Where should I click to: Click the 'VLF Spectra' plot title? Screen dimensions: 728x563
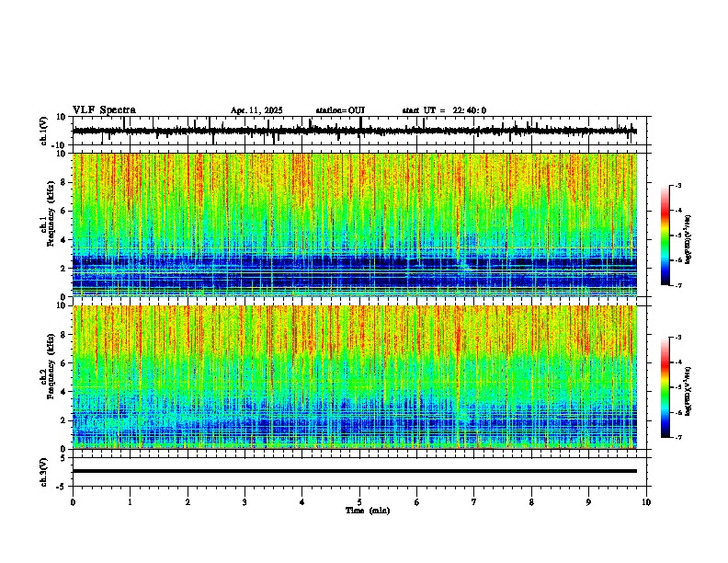(104, 110)
